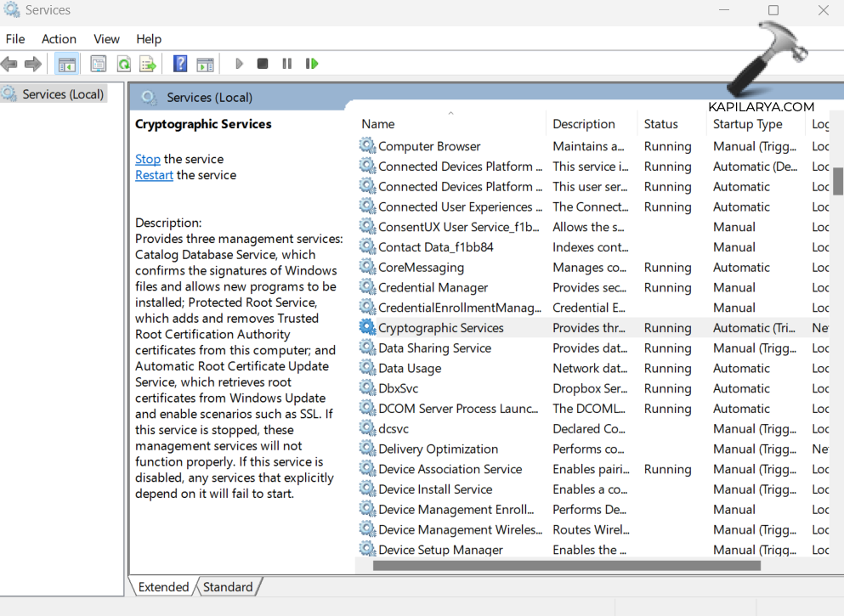Sort services by the Name column header
The height and width of the screenshot is (616, 844).
pos(378,124)
